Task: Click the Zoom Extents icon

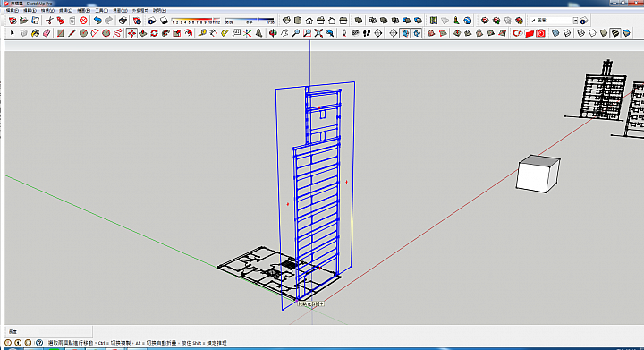Action: pos(318,33)
